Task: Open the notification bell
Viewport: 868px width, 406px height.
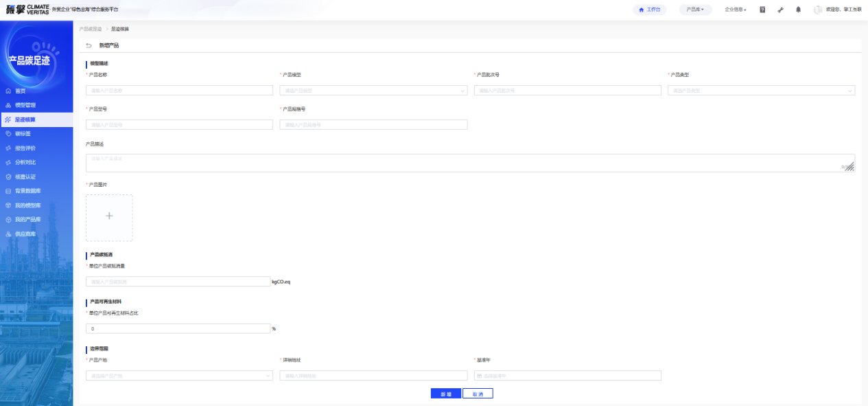Action: [x=798, y=10]
